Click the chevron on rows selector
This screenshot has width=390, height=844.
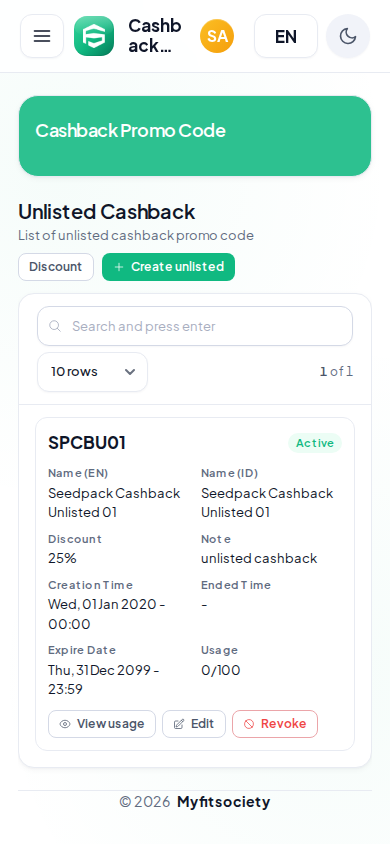click(x=130, y=372)
